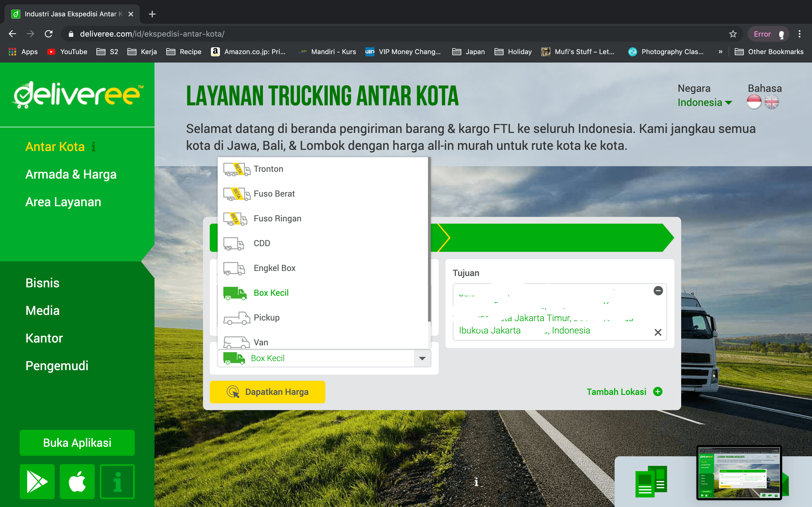Remove destination with minus circle icon
Image resolution: width=812 pixels, height=507 pixels.
[x=658, y=291]
